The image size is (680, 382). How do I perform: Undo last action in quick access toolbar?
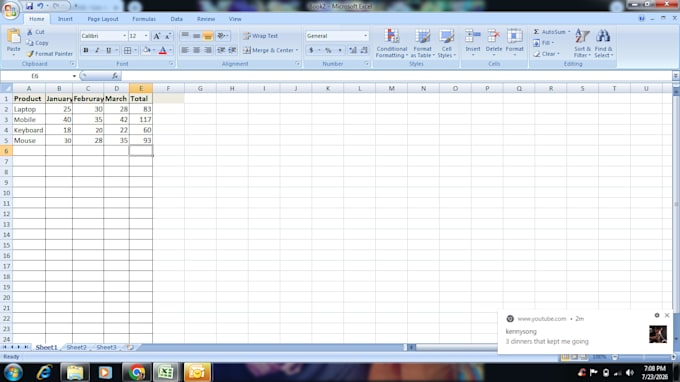40,6
